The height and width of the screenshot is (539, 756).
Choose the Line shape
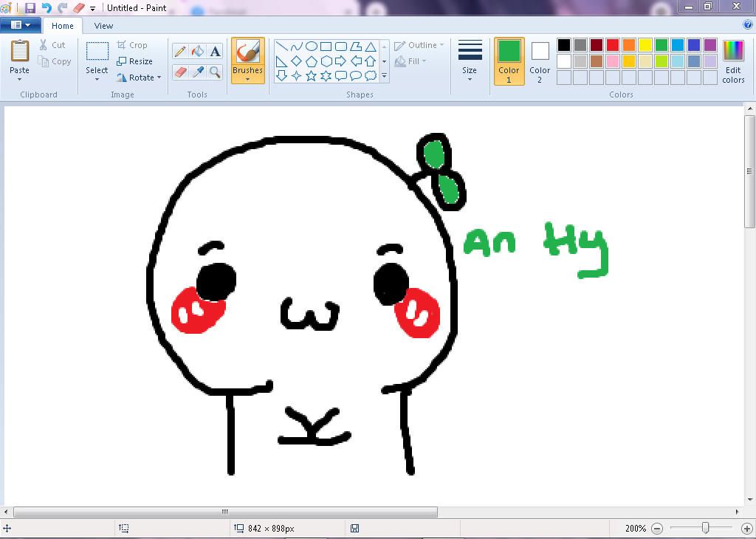pos(282,47)
